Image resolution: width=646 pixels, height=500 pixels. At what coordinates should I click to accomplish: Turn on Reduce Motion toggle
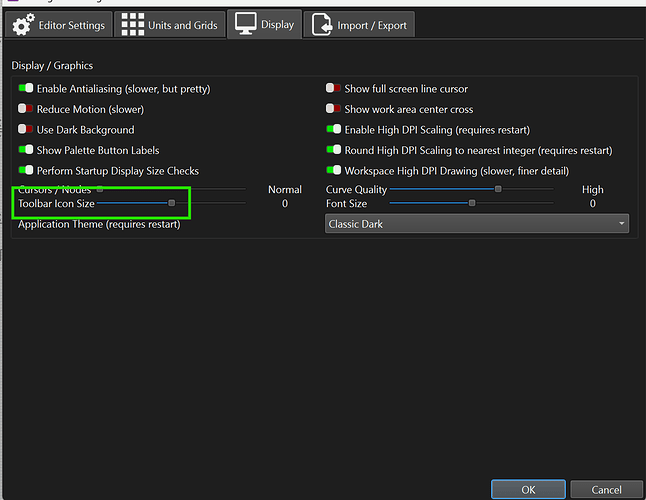[x=26, y=109]
